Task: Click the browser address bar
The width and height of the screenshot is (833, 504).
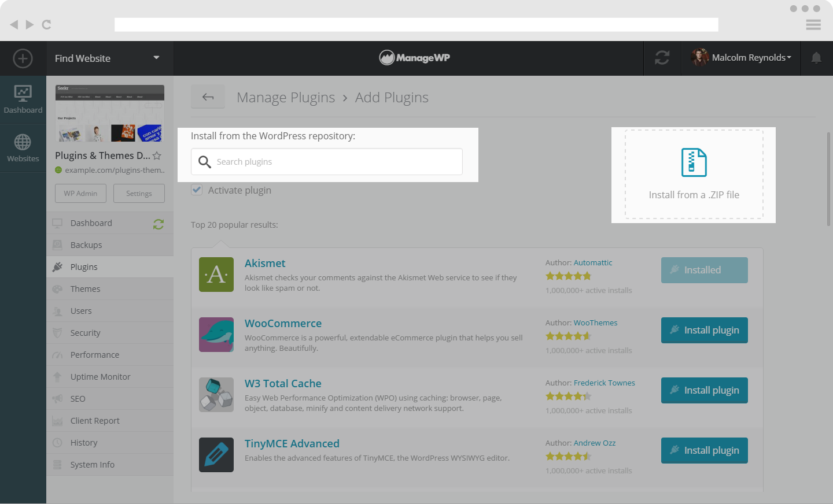Action: coord(417,24)
